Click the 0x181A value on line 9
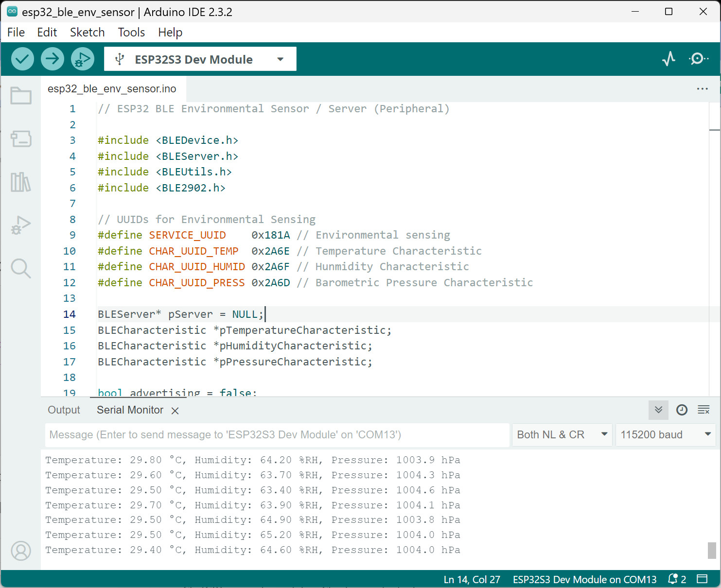721x588 pixels. pos(271,235)
